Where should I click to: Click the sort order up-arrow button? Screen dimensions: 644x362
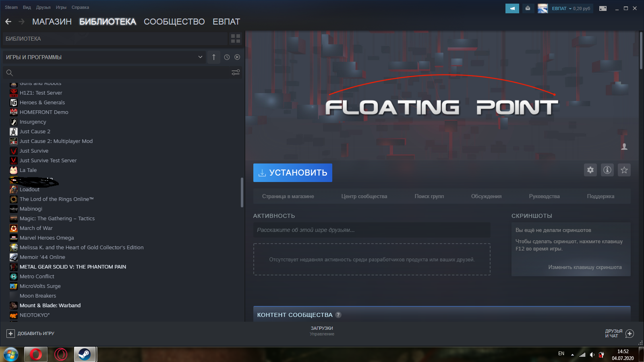point(214,57)
